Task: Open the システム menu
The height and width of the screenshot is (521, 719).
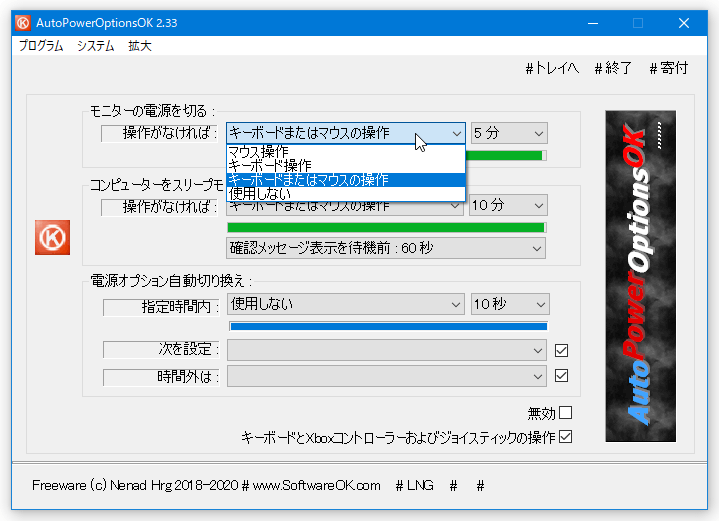Action: [x=95, y=45]
